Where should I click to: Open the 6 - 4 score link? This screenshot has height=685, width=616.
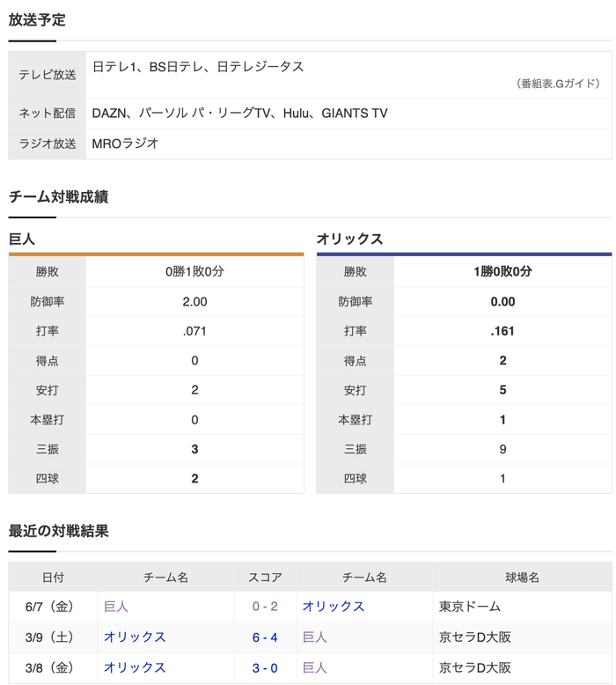[x=265, y=637]
